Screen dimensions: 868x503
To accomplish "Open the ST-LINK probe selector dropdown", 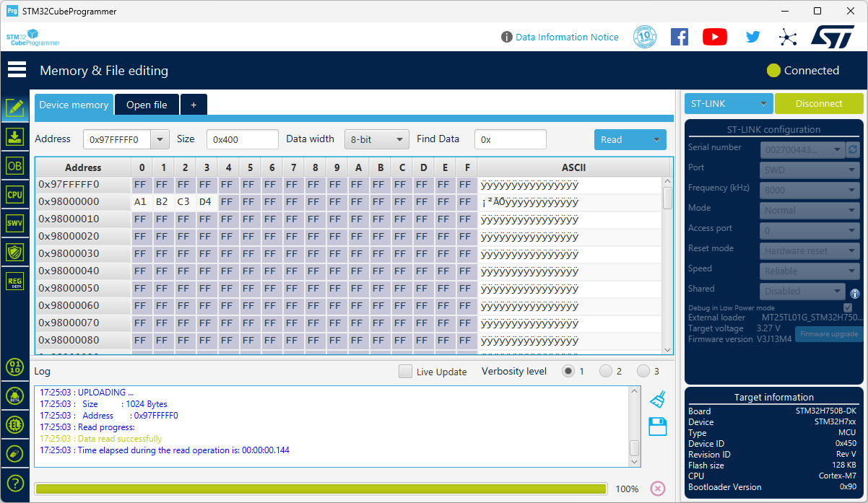I will pos(728,103).
